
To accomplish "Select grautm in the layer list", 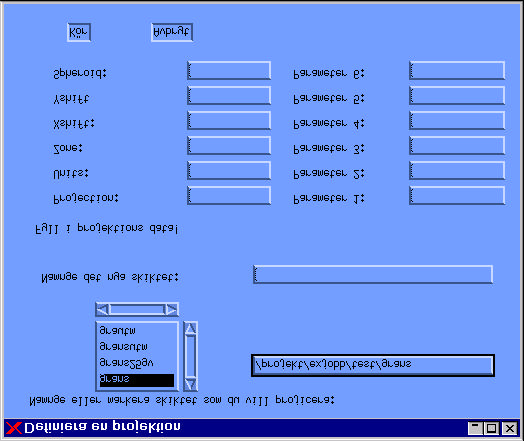I will pyautogui.click(x=137, y=331).
